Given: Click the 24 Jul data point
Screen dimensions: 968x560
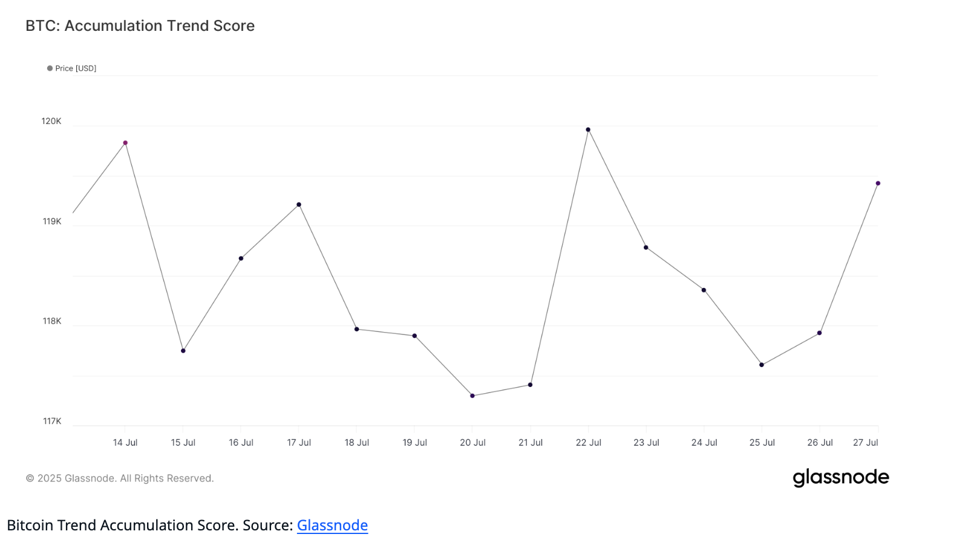Looking at the screenshot, I should (x=704, y=290).
